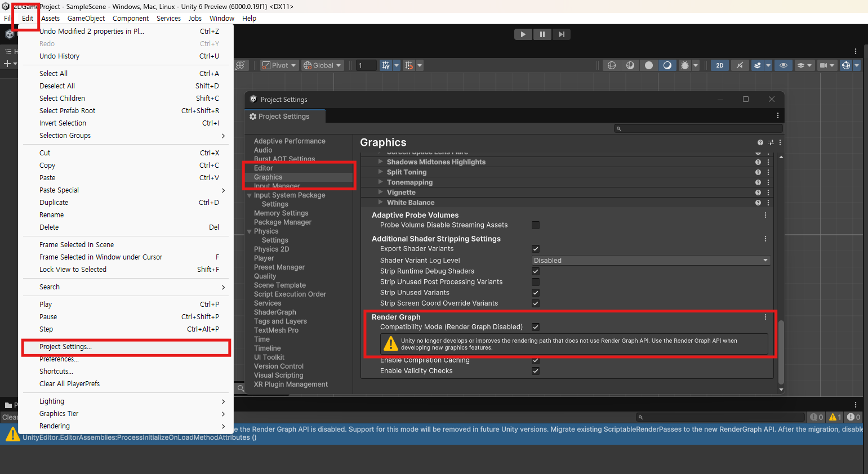Click the layers visibility icon in scene toolbar

(800, 65)
